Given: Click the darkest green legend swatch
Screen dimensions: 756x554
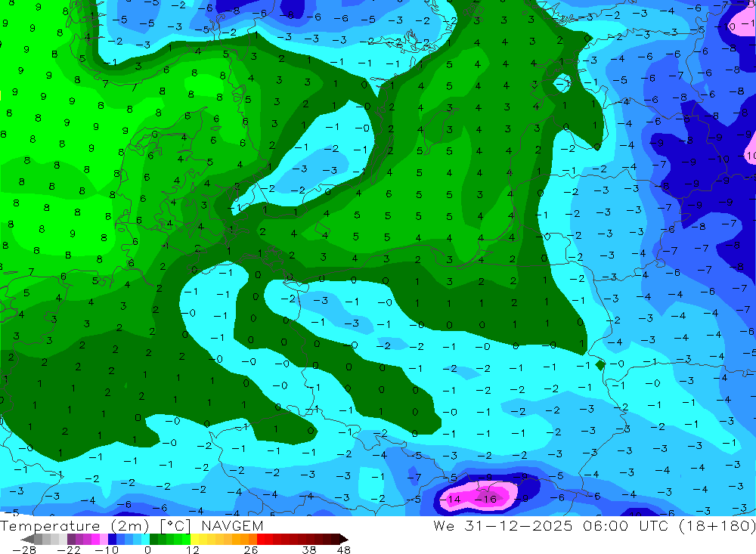Looking at the screenshot, I should pos(153,539).
